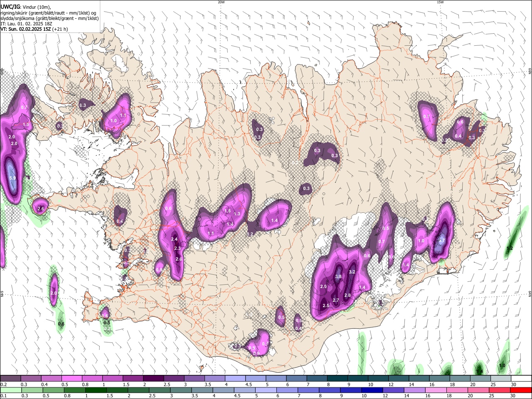Screen dimensions: 532x399
Task: Pick the deep blue 10 swatch in lower legend
Action: pyautogui.click(x=371, y=390)
